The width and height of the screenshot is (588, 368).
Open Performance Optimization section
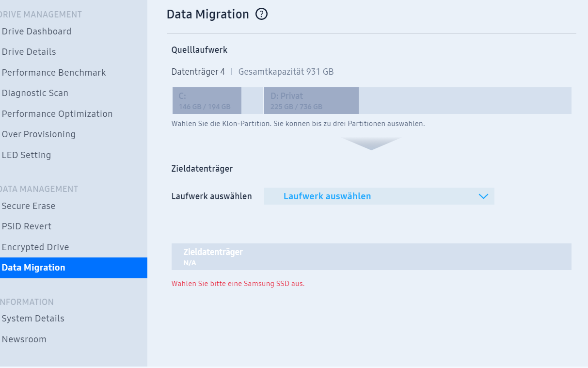point(57,114)
